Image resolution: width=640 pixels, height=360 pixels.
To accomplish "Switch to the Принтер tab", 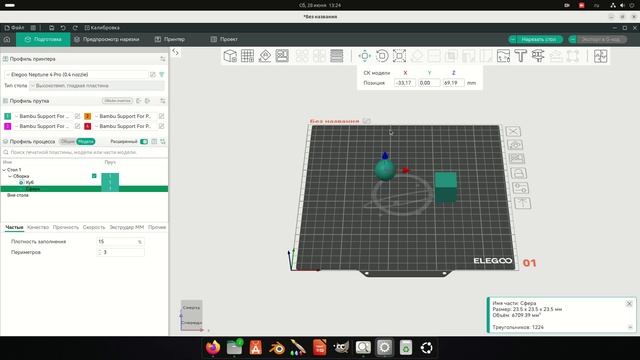I will (170, 39).
